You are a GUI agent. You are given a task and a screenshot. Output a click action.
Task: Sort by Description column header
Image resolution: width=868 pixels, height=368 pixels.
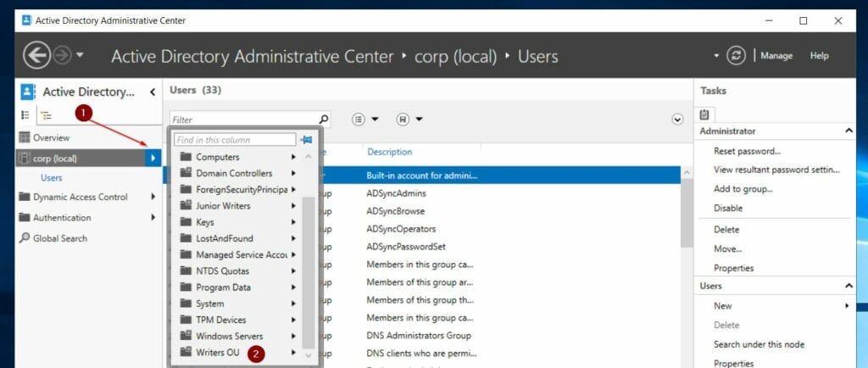390,152
